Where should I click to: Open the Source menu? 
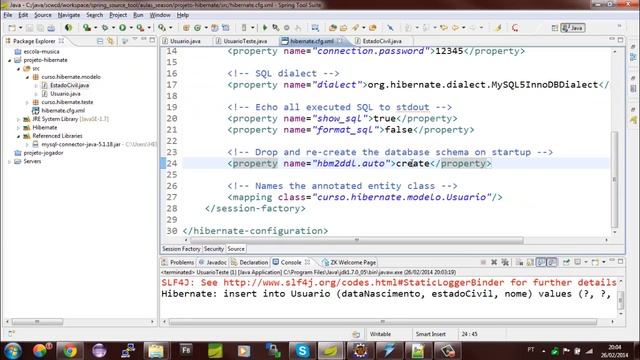click(x=43, y=15)
